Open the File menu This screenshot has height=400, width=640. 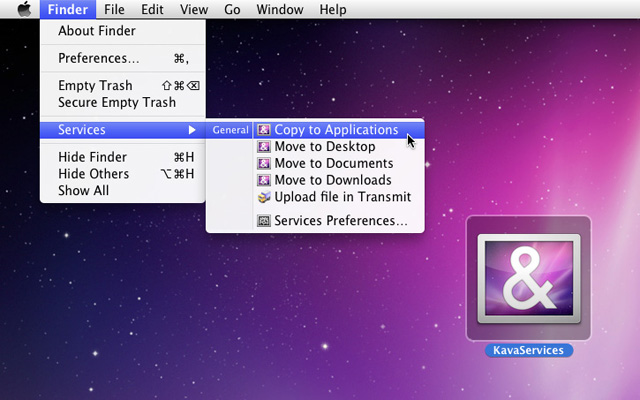[114, 10]
